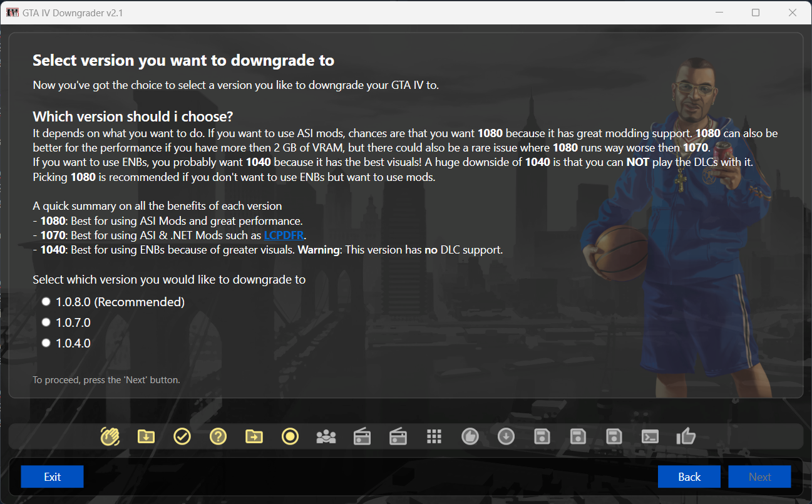Click the folder with down-arrow step icon
Screen dimensions: 812x504
click(146, 436)
